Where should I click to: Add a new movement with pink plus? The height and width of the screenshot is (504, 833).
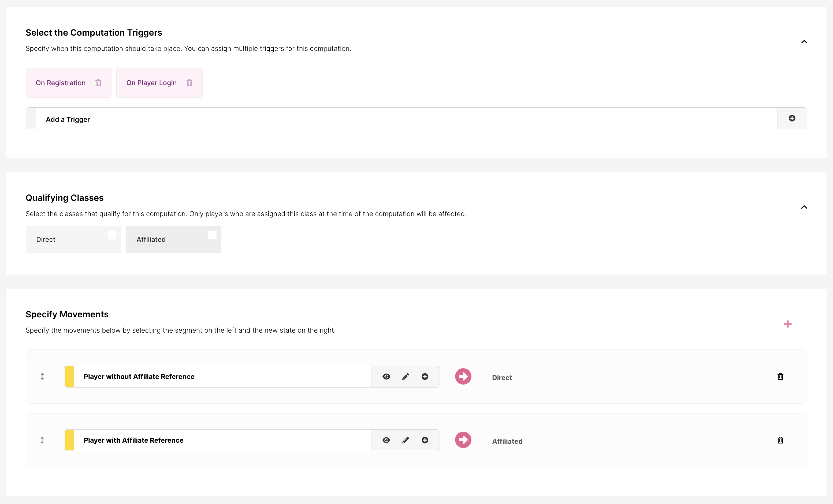788,324
